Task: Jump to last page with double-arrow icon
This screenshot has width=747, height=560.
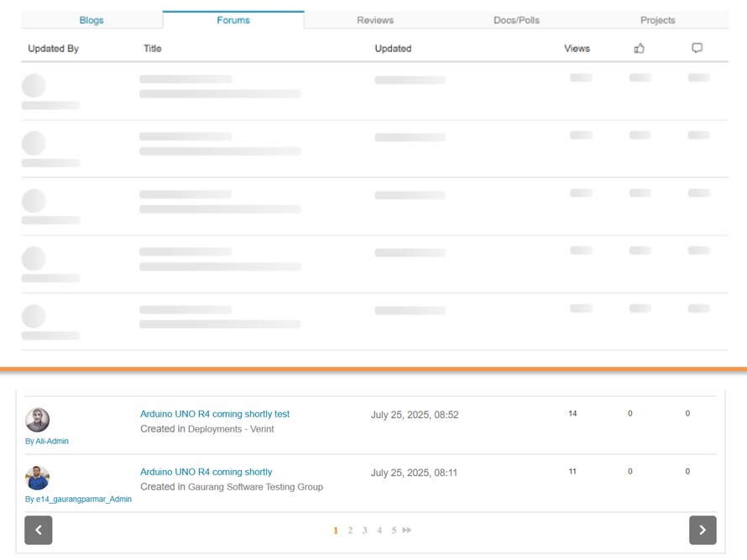Action: tap(407, 530)
